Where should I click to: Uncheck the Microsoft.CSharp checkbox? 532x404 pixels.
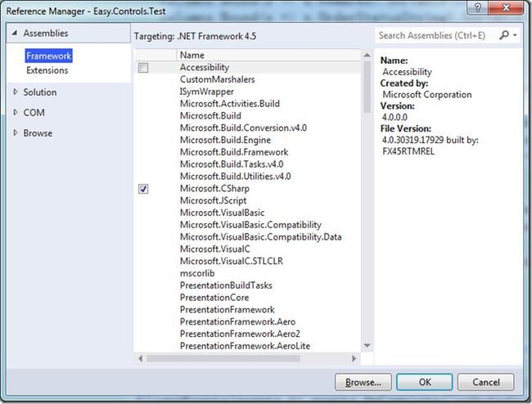click(143, 189)
